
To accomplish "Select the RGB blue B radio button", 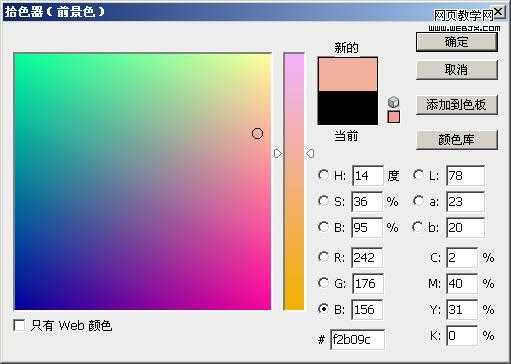I will click(x=323, y=309).
